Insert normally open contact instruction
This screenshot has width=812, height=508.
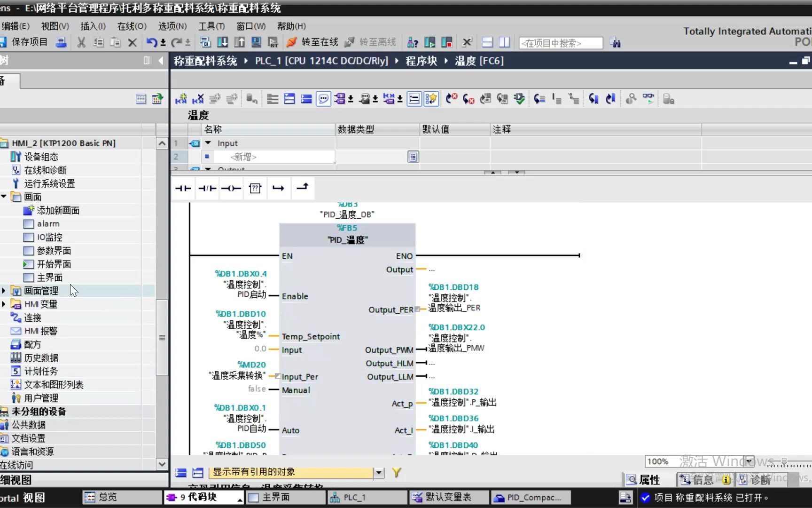pyautogui.click(x=183, y=189)
